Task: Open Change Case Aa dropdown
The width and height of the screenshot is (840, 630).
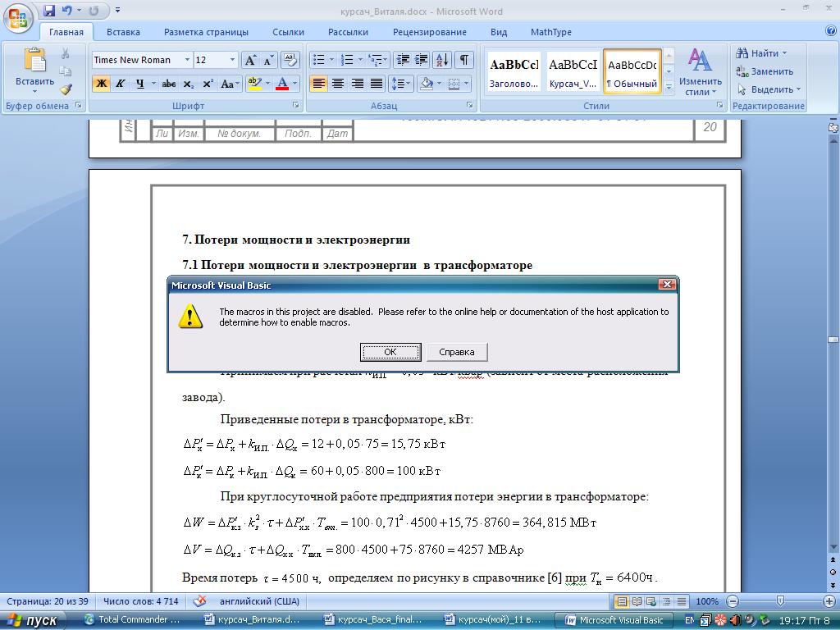Action: [230, 84]
